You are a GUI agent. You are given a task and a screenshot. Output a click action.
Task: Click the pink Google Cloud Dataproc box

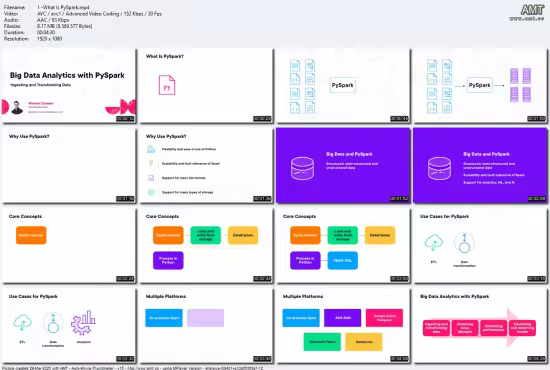pyautogui.click(x=384, y=318)
